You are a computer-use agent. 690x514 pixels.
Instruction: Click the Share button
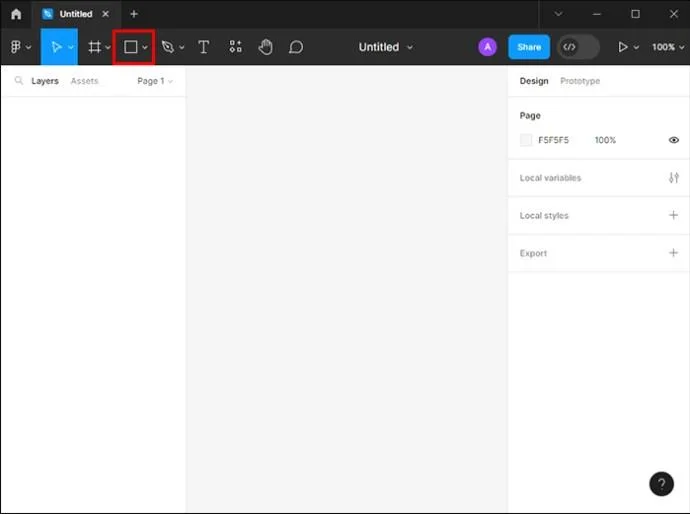[x=529, y=47]
